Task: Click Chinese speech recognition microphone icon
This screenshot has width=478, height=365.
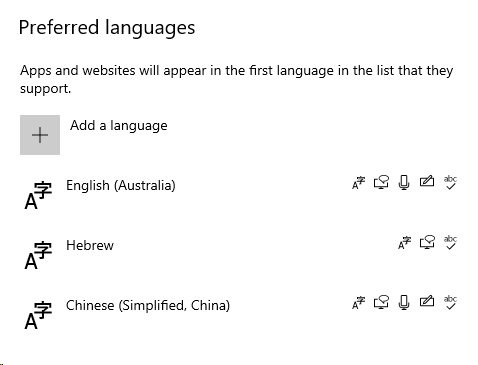Action: [x=404, y=303]
